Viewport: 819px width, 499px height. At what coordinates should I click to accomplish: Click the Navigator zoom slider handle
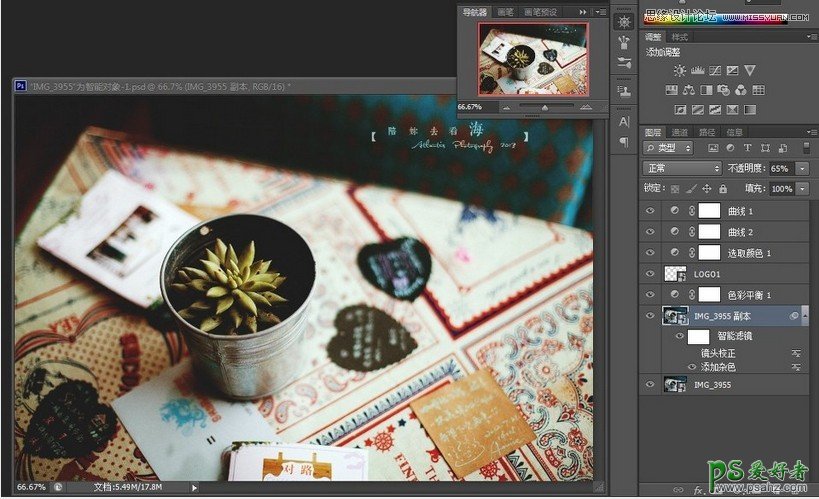544,106
